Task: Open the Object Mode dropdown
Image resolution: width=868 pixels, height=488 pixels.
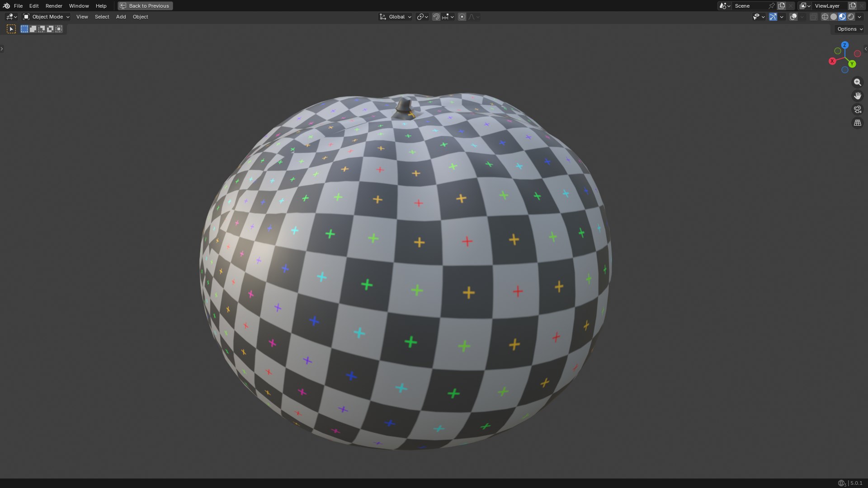Action: pyautogui.click(x=46, y=17)
